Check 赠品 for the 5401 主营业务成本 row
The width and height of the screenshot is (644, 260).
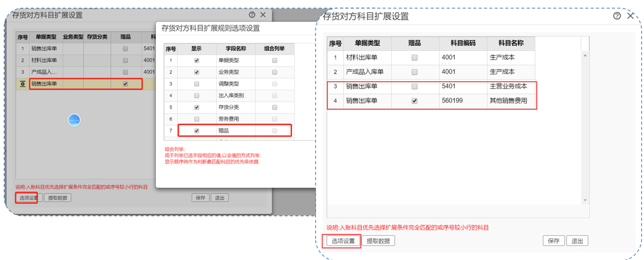click(x=415, y=87)
